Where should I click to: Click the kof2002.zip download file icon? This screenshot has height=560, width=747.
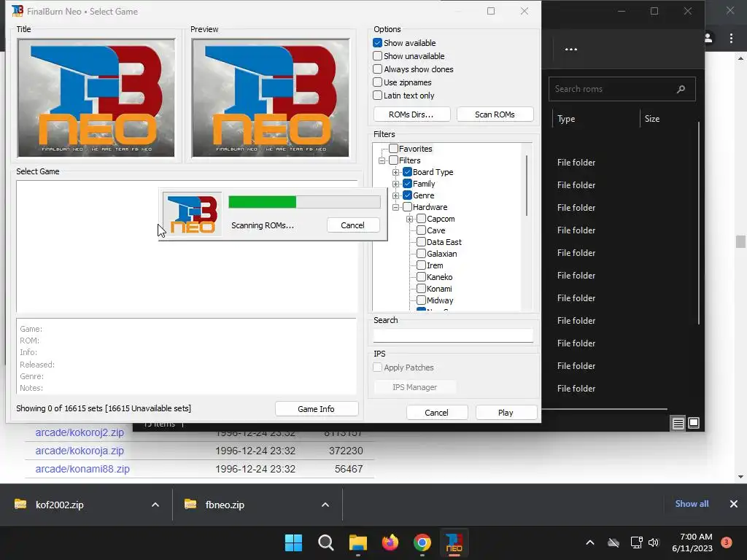20,505
